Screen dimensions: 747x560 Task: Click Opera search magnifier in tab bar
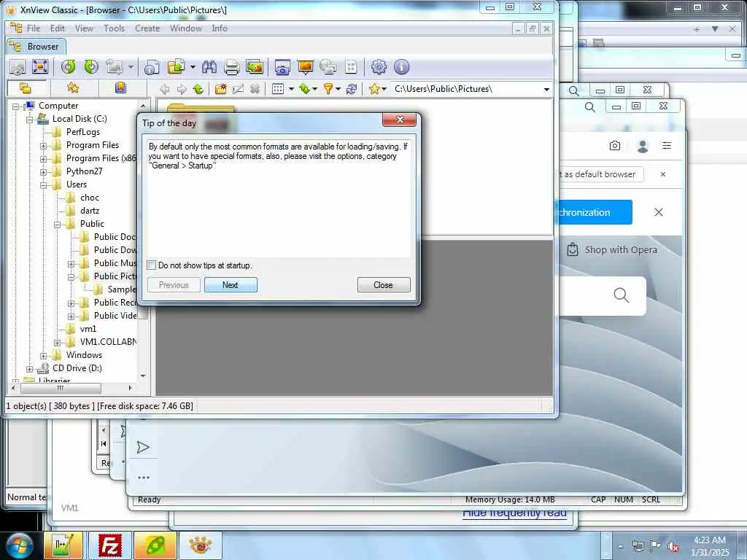tap(589, 107)
